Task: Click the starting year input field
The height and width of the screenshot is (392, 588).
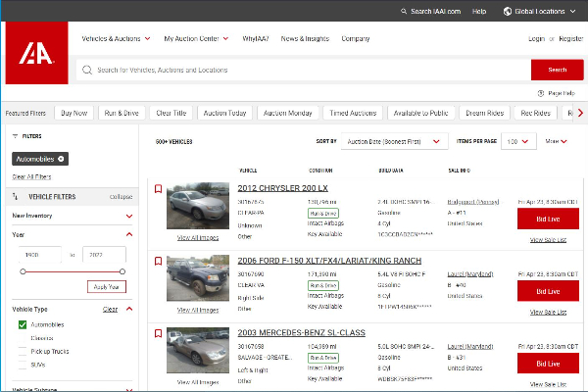Action: pos(40,255)
